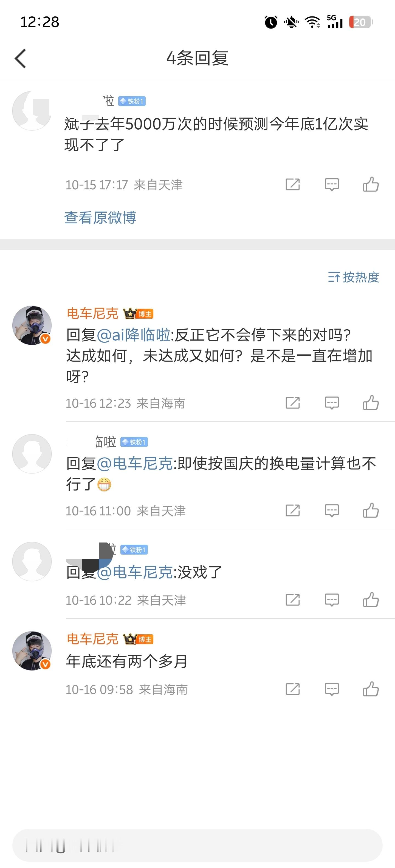This screenshot has width=395, height=868.
Task: Open comment icon on 10-16 12:23 reply
Action: click(x=332, y=403)
